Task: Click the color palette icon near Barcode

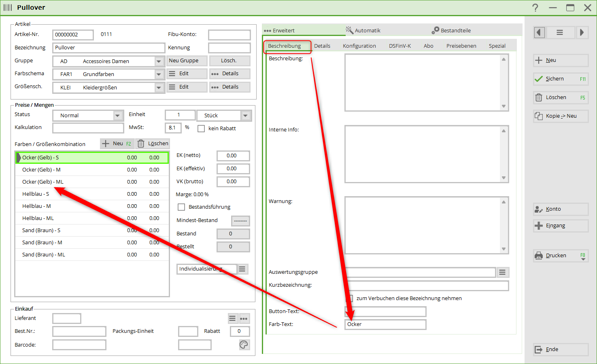Action: (x=244, y=345)
